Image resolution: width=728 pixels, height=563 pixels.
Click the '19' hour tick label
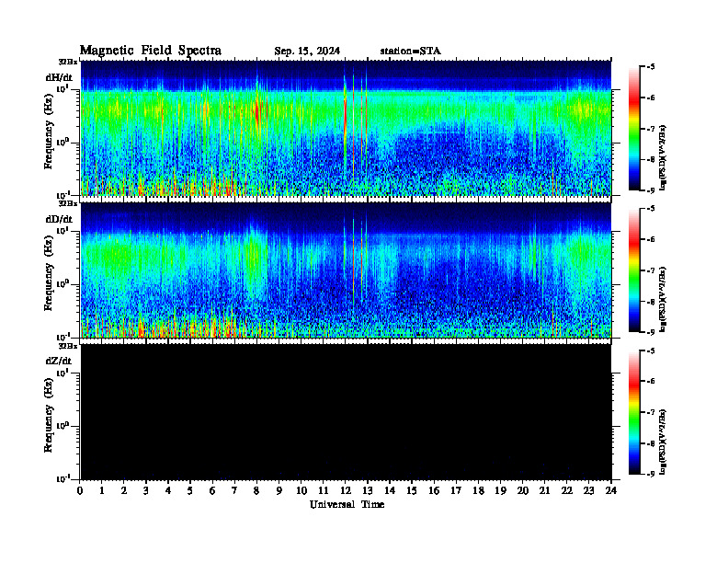point(500,491)
